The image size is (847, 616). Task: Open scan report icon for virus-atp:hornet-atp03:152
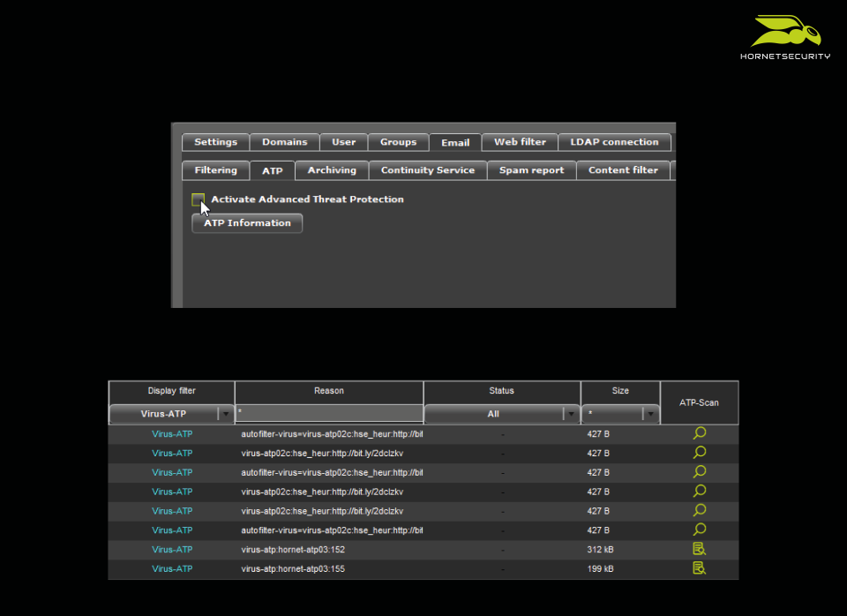pos(699,548)
